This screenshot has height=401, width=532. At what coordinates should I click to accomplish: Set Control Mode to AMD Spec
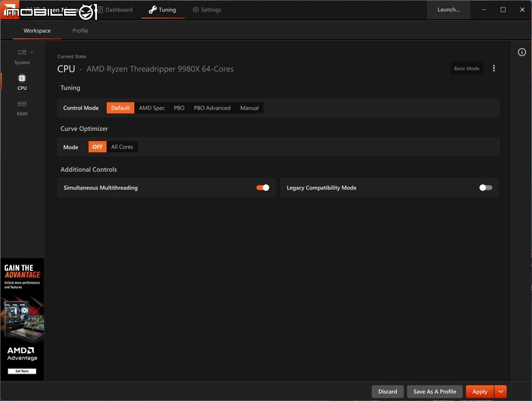click(151, 108)
